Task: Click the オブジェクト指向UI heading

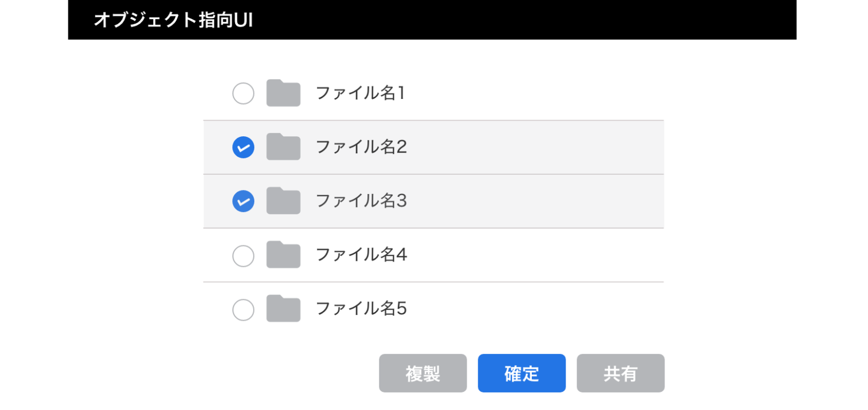Action: (173, 19)
